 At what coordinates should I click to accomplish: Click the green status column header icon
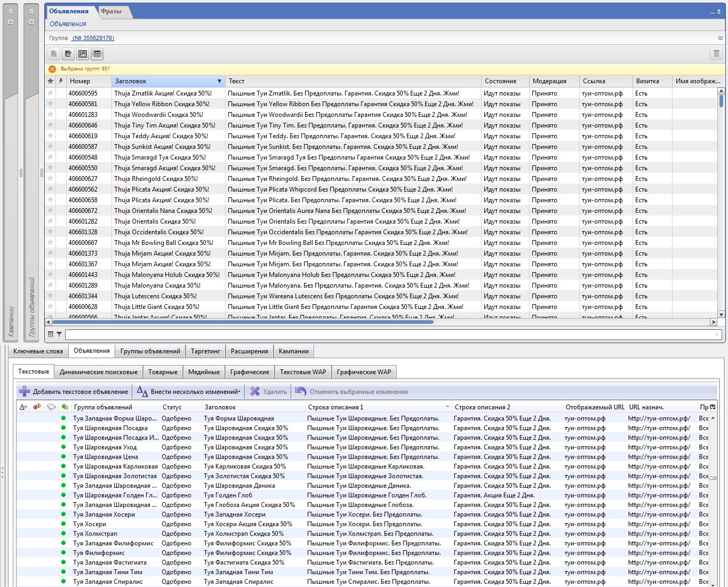(65, 407)
